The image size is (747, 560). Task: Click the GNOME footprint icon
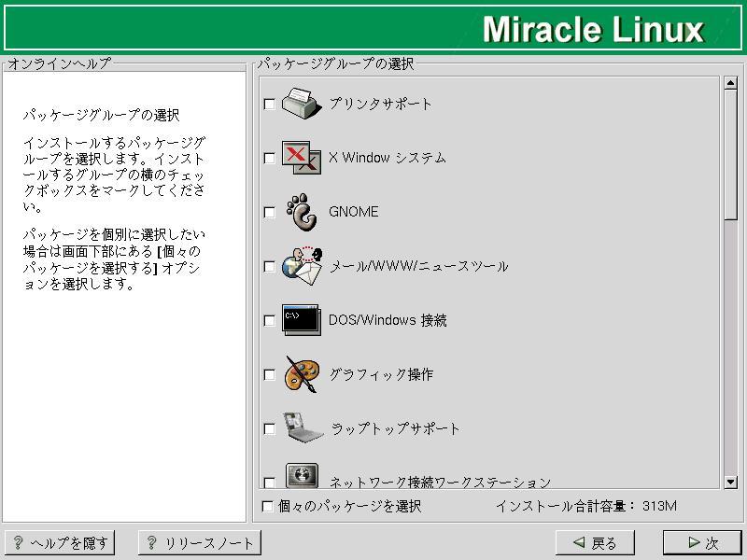tap(301, 212)
